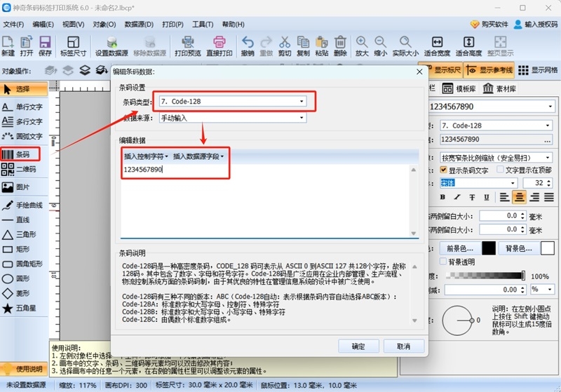This screenshot has width=561, height=392.
Task: Open the 数据源(D) menu
Action: (139, 25)
